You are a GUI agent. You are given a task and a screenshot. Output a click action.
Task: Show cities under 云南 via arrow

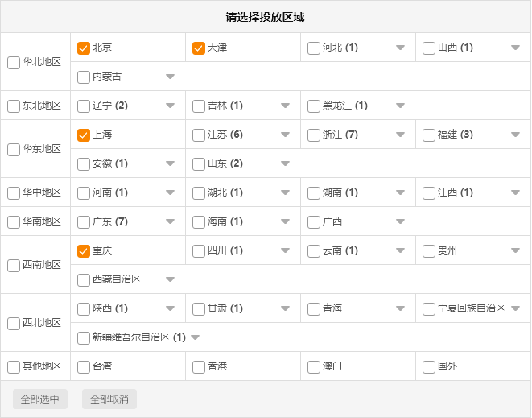click(400, 250)
